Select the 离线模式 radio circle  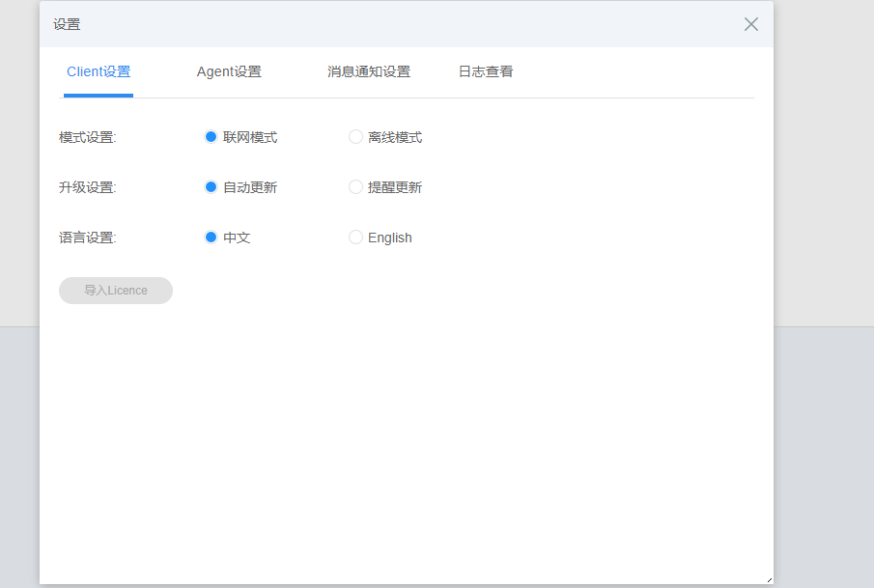(355, 137)
